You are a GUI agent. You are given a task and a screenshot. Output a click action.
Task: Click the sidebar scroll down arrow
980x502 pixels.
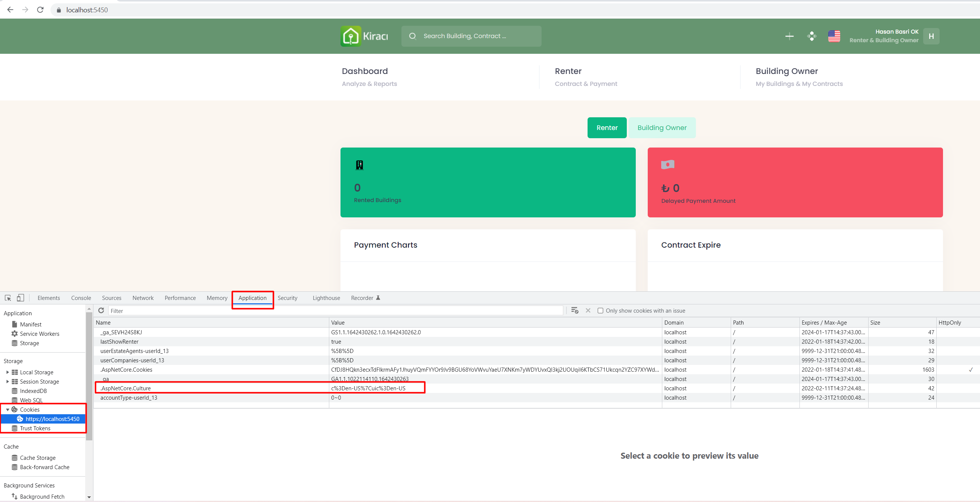[89, 497]
